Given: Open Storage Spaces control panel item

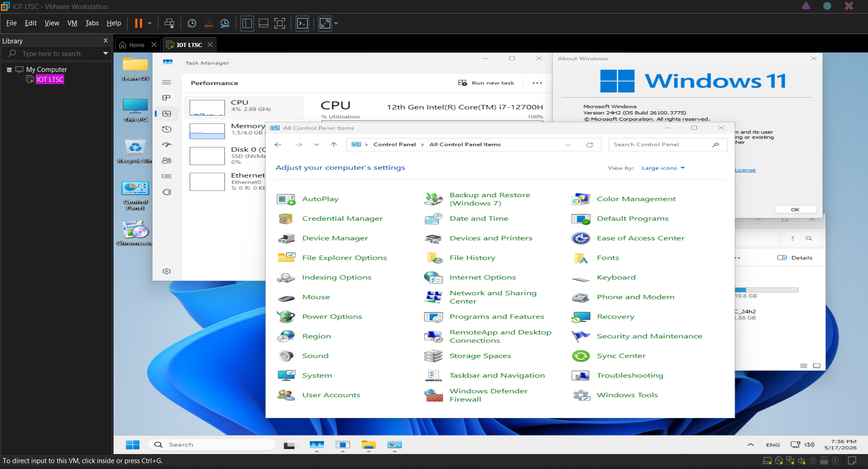Looking at the screenshot, I should 480,356.
